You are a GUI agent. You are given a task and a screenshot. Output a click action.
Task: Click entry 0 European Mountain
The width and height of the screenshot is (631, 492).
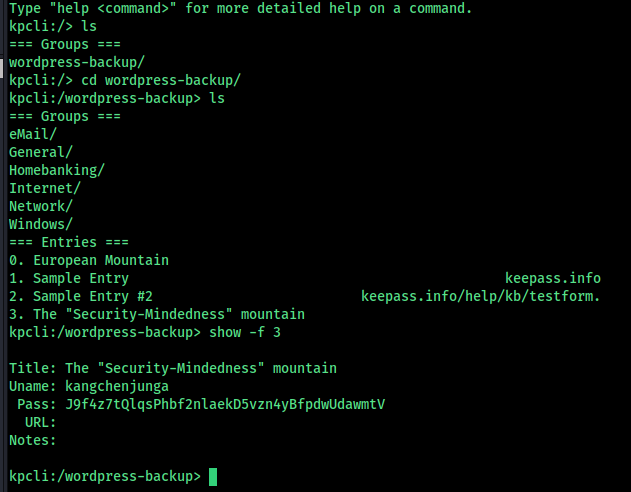point(89,260)
